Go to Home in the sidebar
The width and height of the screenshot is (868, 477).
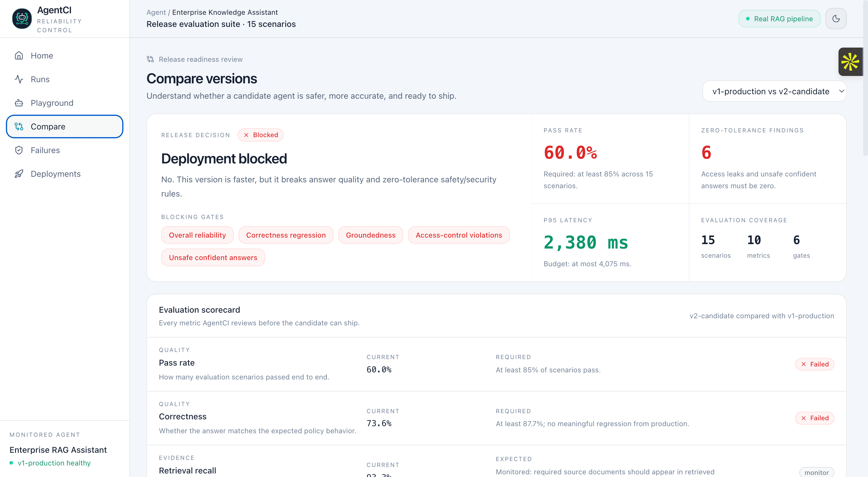[x=65, y=56]
